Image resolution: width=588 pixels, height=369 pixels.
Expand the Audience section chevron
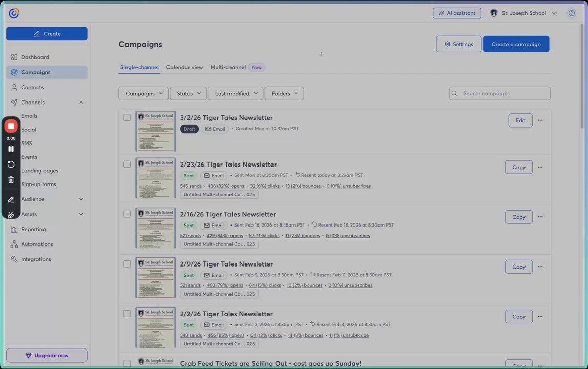[81, 199]
